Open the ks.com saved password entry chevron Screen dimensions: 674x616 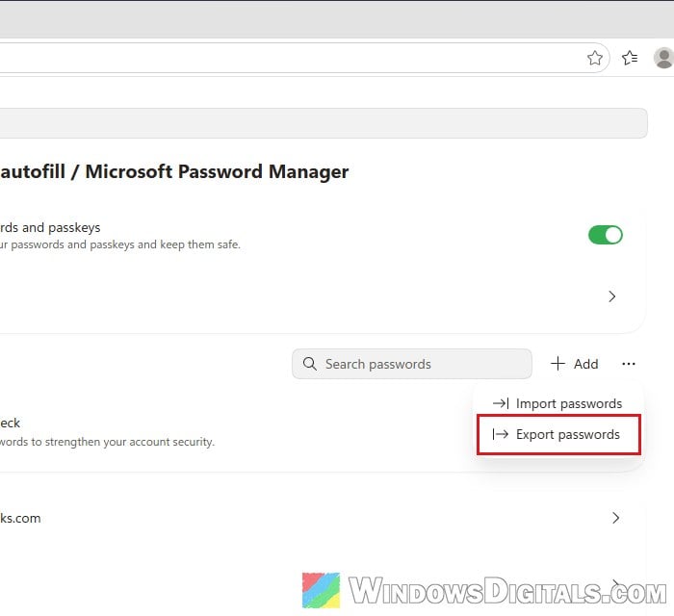(x=615, y=518)
